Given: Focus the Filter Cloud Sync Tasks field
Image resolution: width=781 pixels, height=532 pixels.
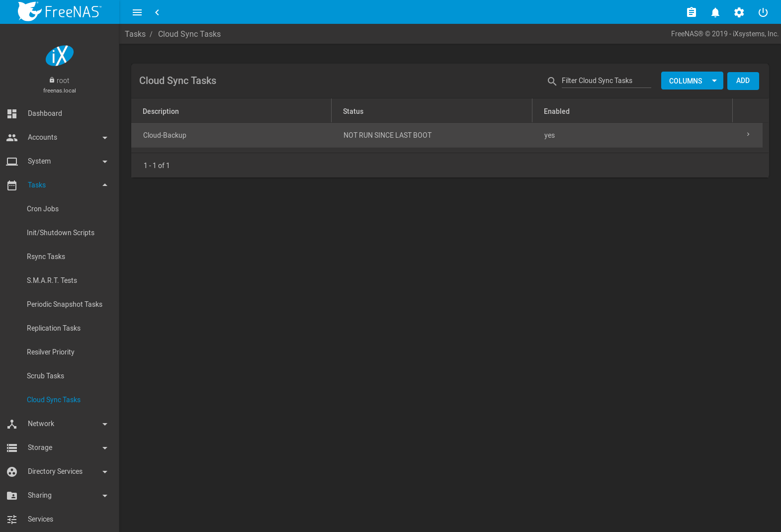Looking at the screenshot, I should (x=606, y=81).
